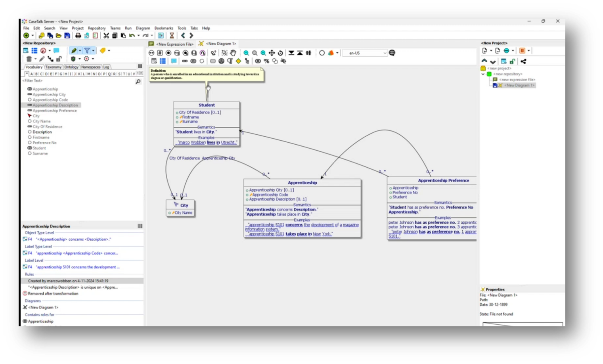
Task: Click the hourglass icon in main toolbar
Action: pyautogui.click(x=172, y=35)
